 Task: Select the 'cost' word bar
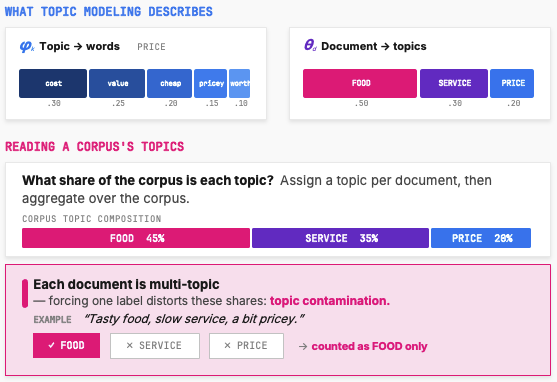pos(53,84)
